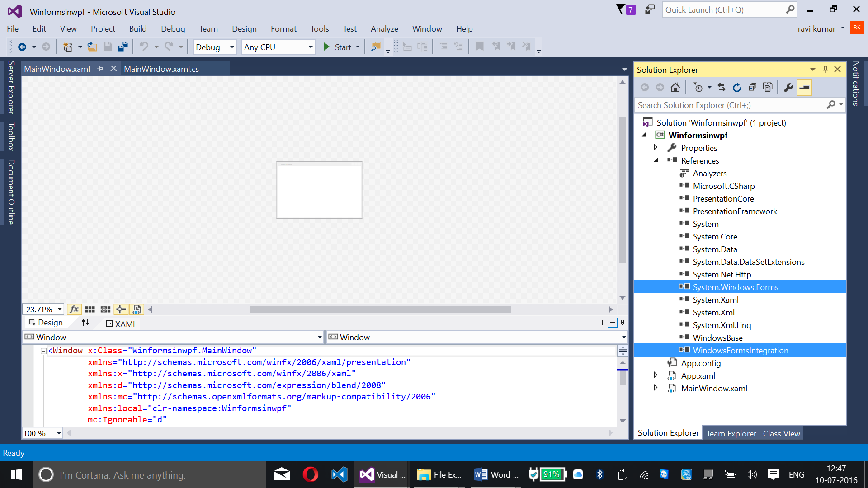Image resolution: width=868 pixels, height=488 pixels.
Task: Open the Document Outline side tab
Action: point(11,192)
